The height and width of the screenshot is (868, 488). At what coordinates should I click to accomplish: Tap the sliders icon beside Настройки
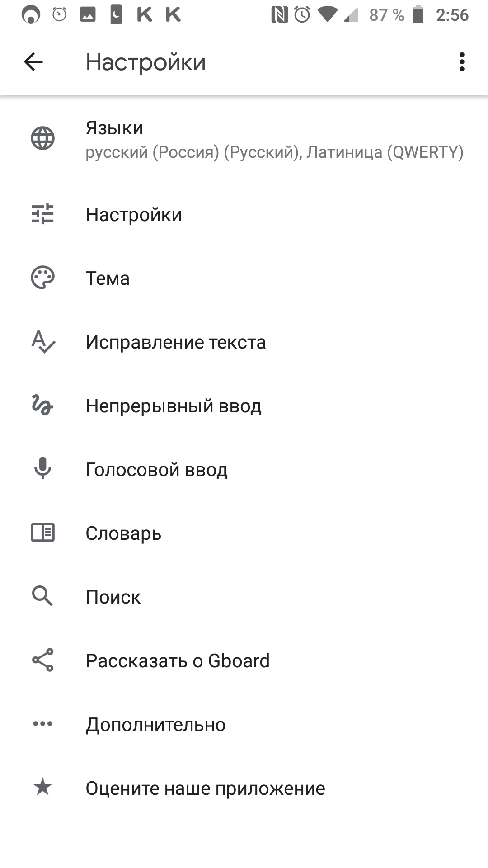coord(42,214)
